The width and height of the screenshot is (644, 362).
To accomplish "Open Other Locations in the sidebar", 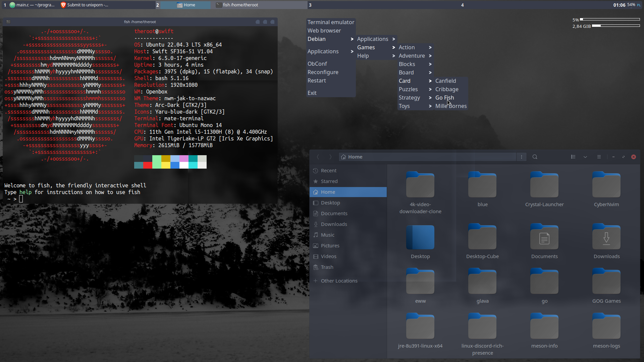I will pyautogui.click(x=348, y=281).
